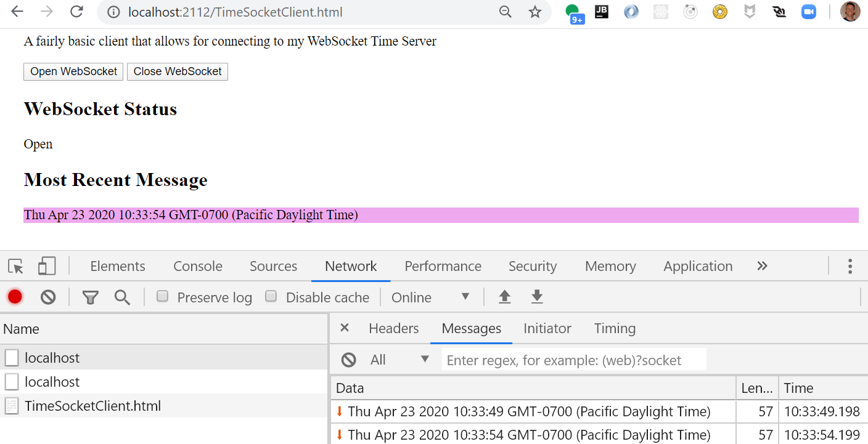
Task: Toggle the device toolbar icon
Action: pyautogui.click(x=47, y=266)
